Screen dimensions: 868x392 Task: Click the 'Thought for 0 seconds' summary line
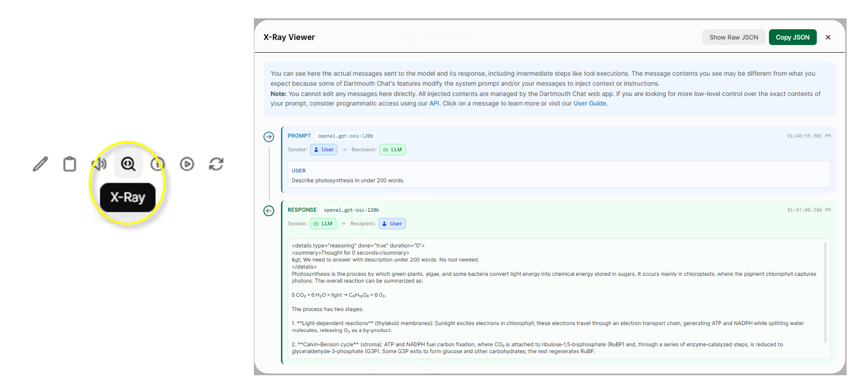350,253
